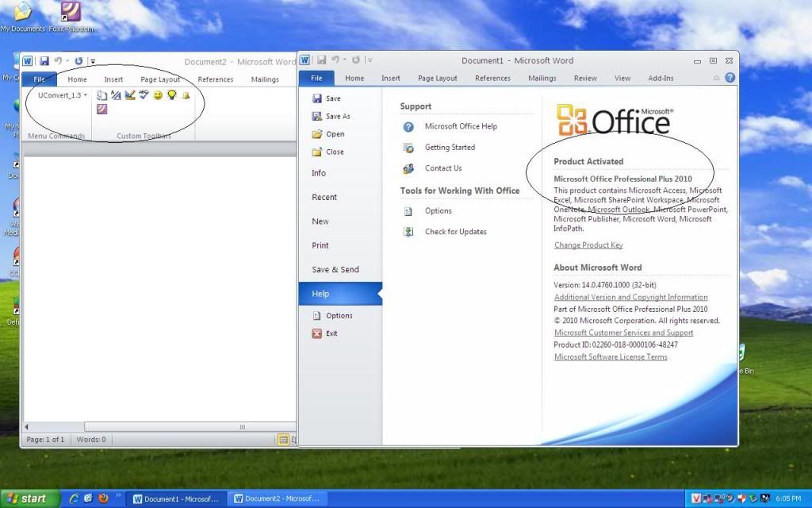
Task: Click the horizontal scrollbar in Document2
Action: [x=190, y=427]
